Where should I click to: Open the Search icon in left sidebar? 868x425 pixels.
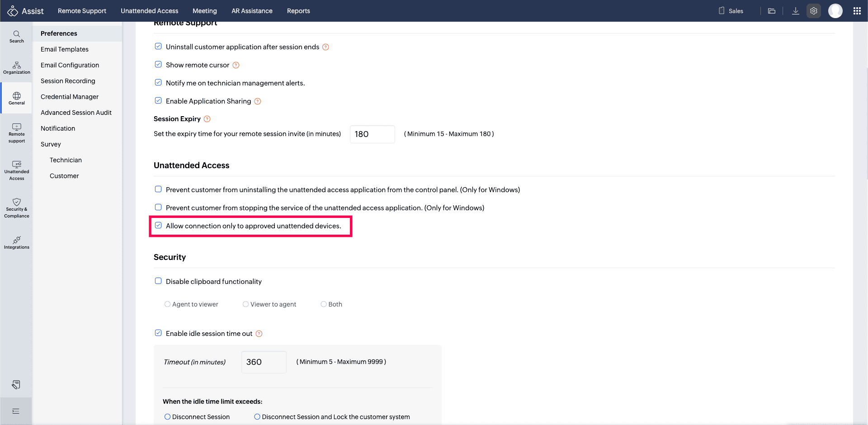point(16,37)
